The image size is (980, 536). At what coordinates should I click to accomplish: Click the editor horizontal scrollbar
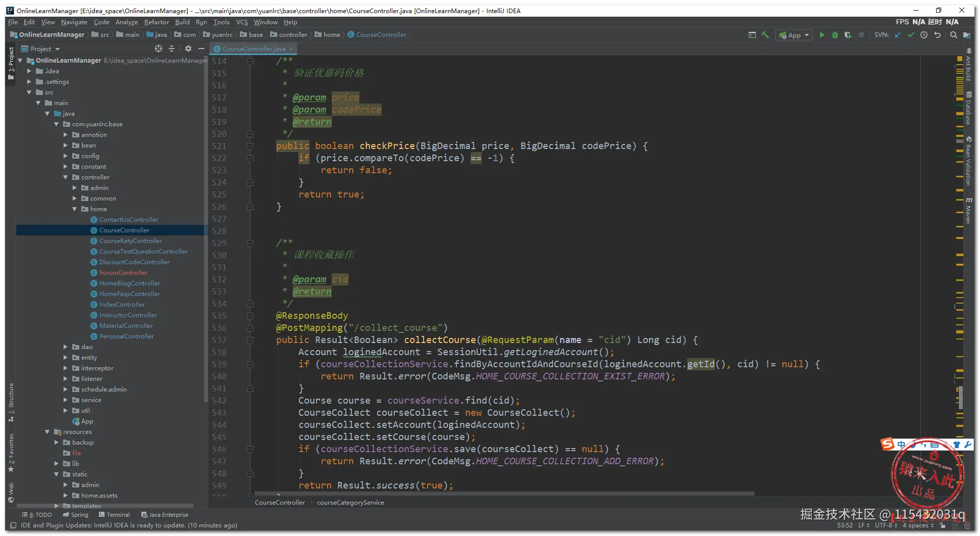tap(504, 494)
